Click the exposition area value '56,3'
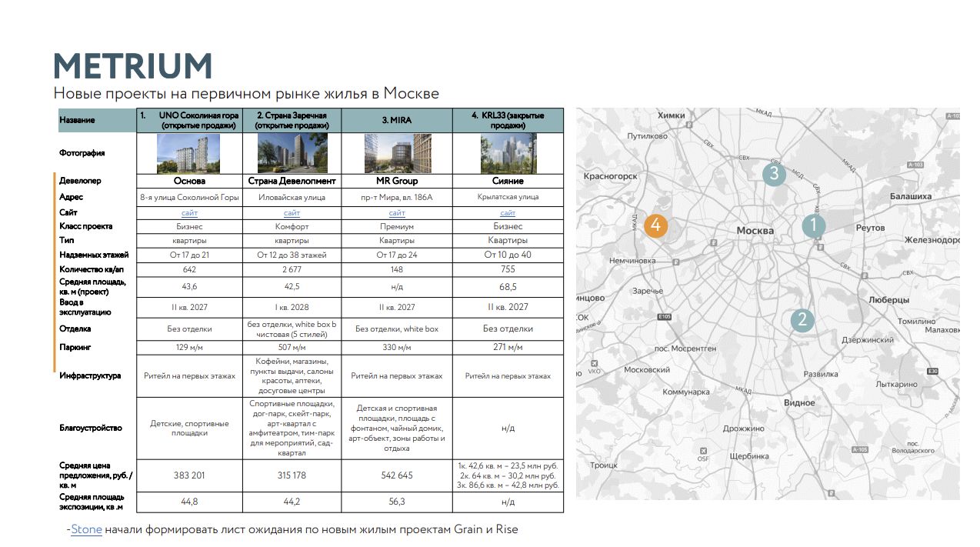 tap(397, 502)
